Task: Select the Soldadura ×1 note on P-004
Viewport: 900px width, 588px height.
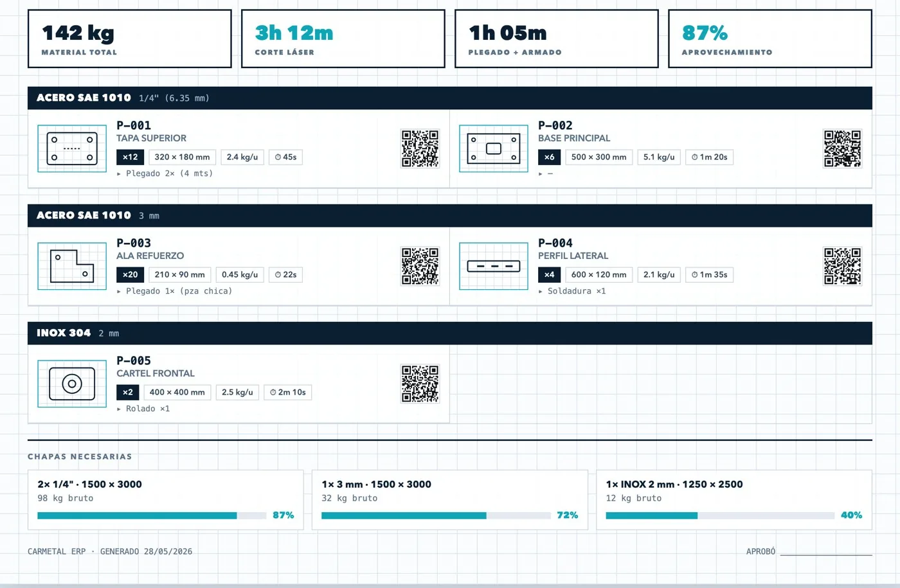Action: point(572,291)
